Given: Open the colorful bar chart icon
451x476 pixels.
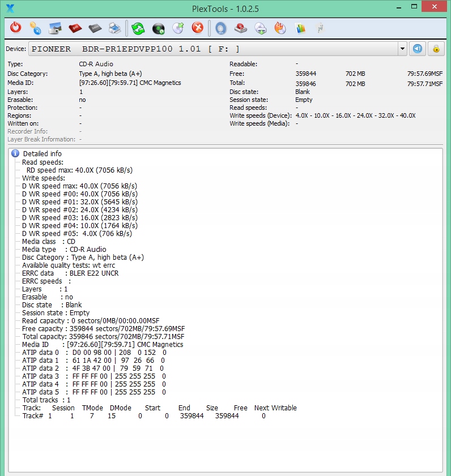Looking at the screenshot, I should click(300, 28).
